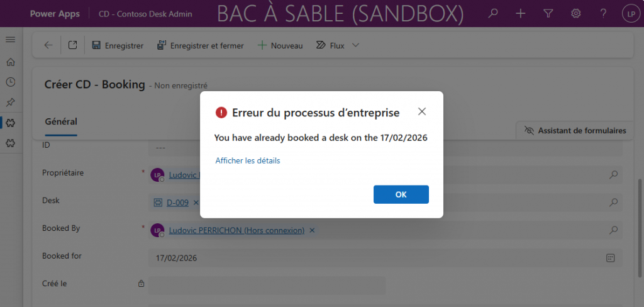Go to Home in the sidebar
644x307 pixels.
[11, 62]
